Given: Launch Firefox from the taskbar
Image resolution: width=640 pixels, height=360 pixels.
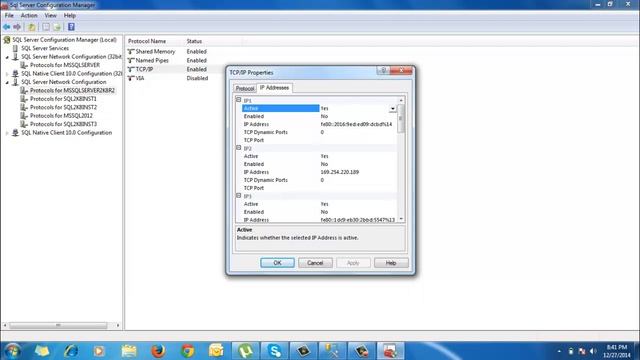Looking at the screenshot, I should [x=158, y=351].
